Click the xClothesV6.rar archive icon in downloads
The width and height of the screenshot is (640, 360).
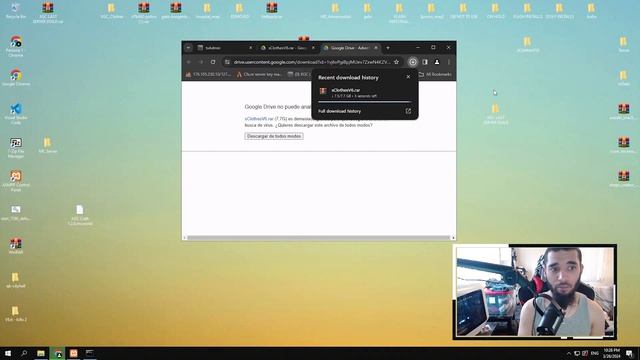click(323, 91)
